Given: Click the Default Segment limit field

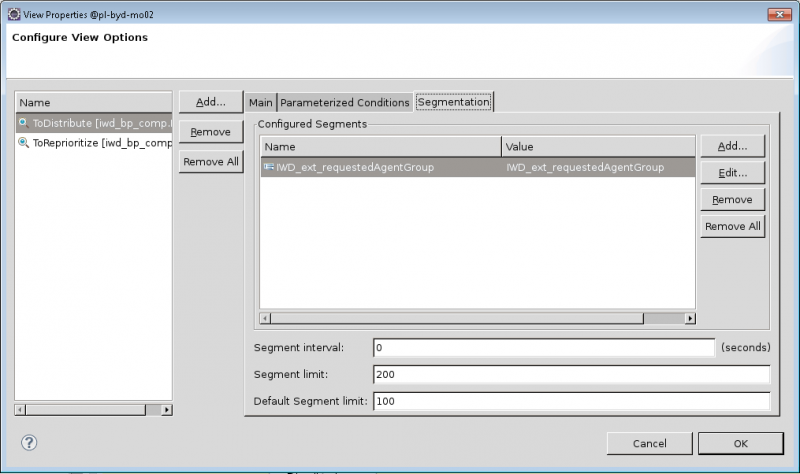Looking at the screenshot, I should 570,402.
